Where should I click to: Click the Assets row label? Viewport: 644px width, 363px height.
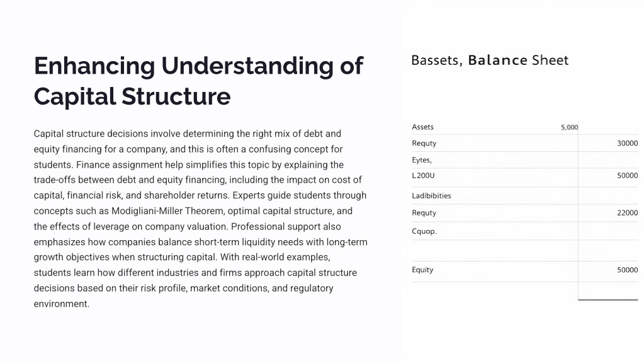422,127
